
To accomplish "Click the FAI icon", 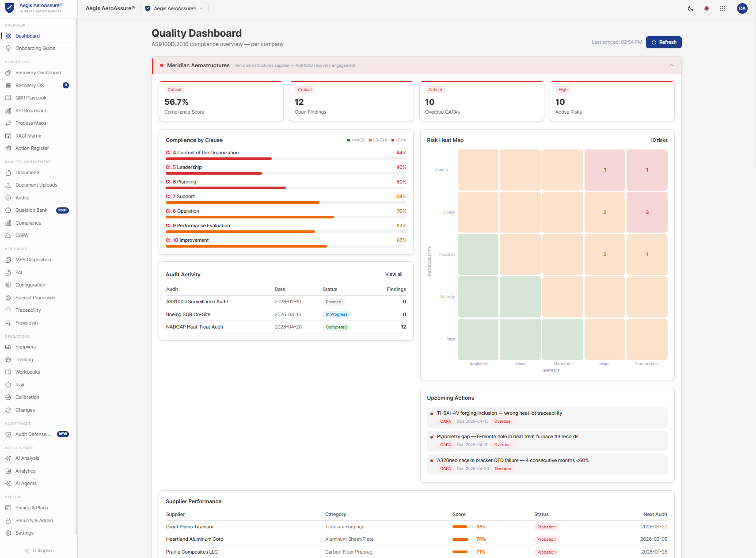I will tap(8, 272).
